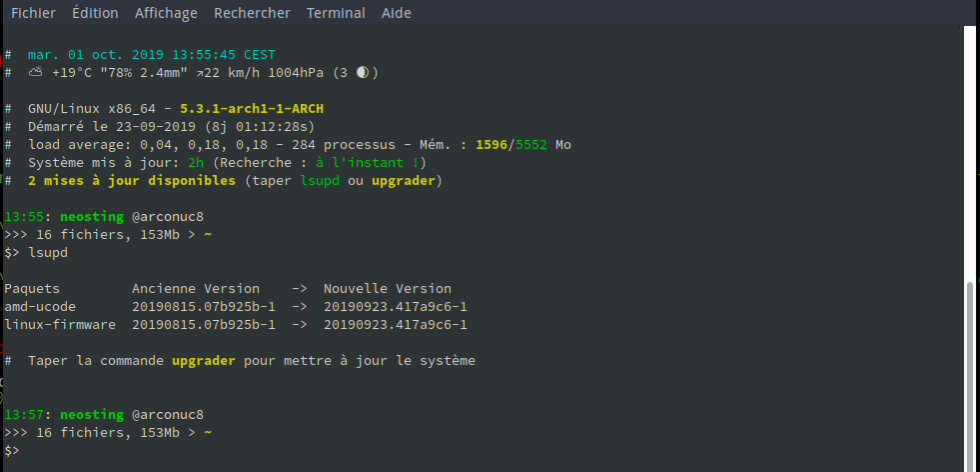Image resolution: width=980 pixels, height=472 pixels.
Task: Click the '1004hPa' pressure value
Action: click(296, 73)
